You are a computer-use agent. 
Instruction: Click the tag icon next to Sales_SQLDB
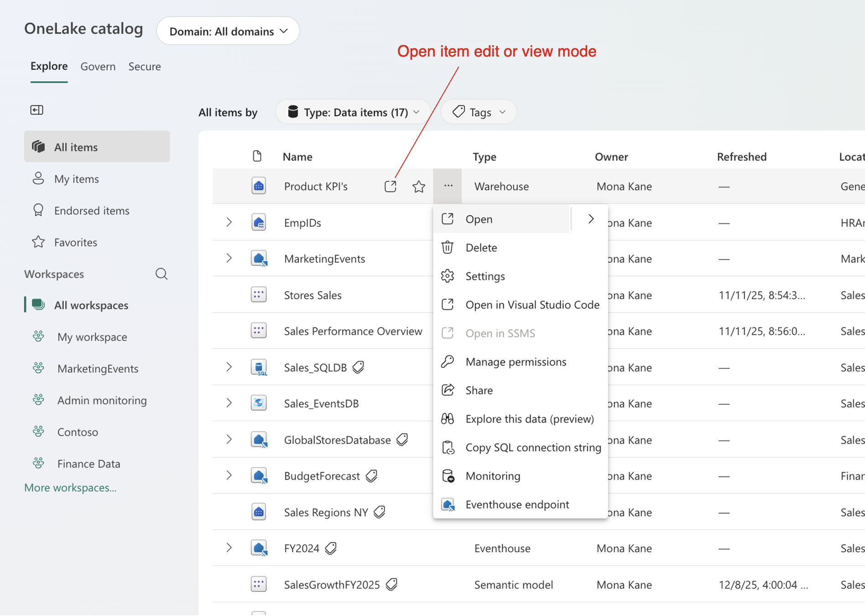(359, 367)
